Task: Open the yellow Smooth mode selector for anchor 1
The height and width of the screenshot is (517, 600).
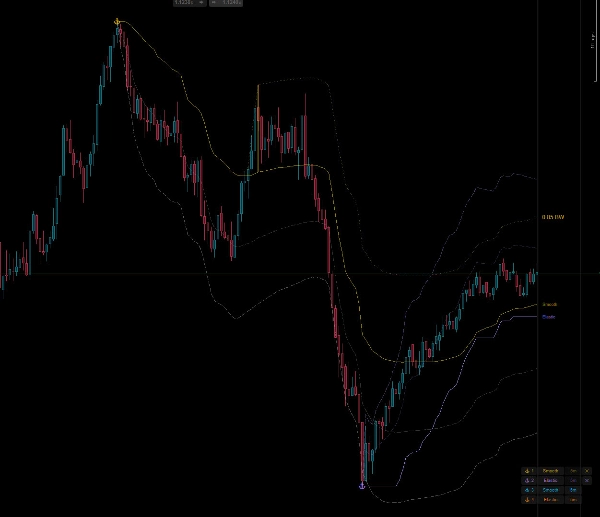Action: coord(551,471)
